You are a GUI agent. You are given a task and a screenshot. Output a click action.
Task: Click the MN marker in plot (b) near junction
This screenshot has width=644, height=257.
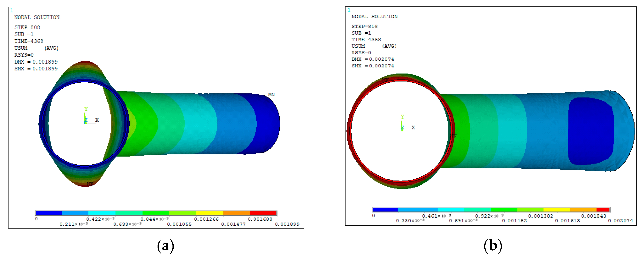pyautogui.click(x=453, y=136)
